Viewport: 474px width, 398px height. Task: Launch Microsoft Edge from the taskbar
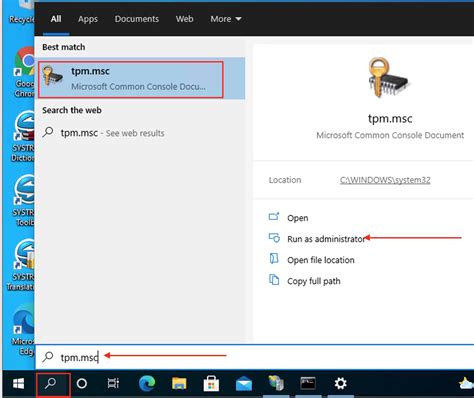tap(147, 383)
